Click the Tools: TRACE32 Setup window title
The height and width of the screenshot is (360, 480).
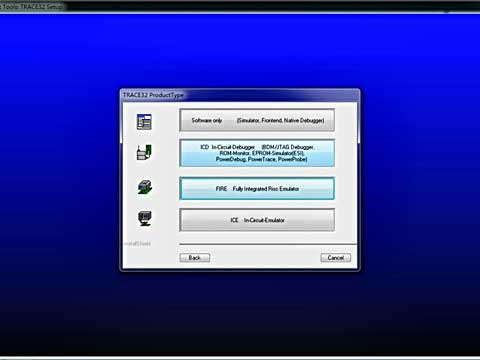(33, 6)
